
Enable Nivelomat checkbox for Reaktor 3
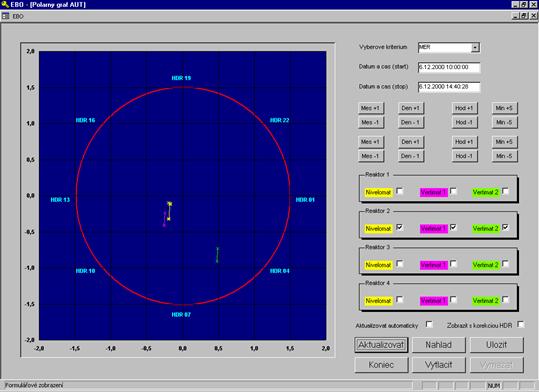tap(399, 264)
